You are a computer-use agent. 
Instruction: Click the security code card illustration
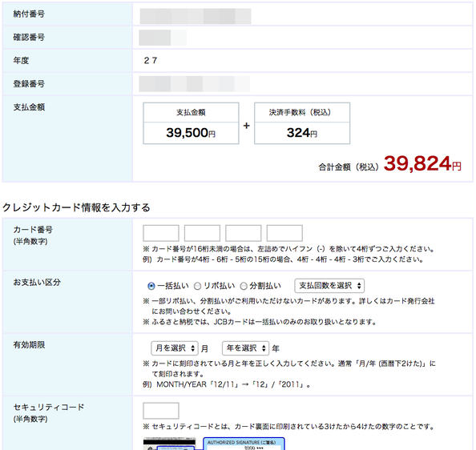tap(214, 444)
